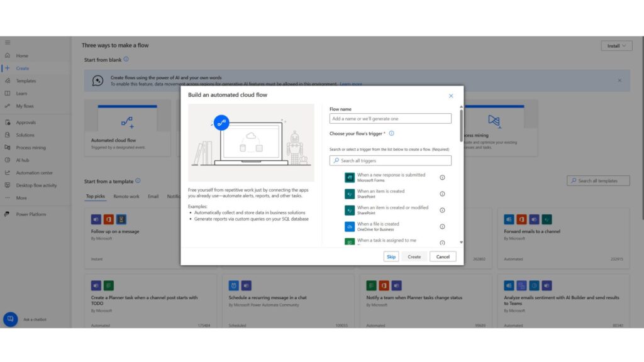
Task: Click info icon beside Start from a template
Action: [x=138, y=180]
